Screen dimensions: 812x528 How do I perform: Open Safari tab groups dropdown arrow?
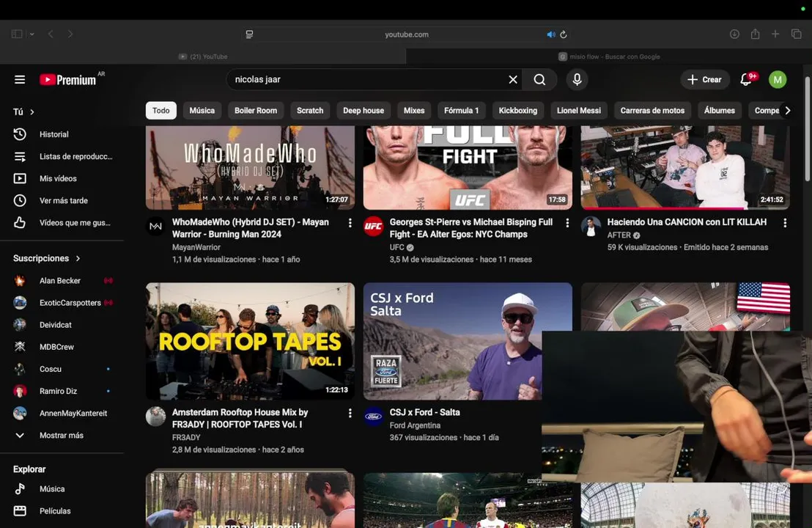coord(32,34)
